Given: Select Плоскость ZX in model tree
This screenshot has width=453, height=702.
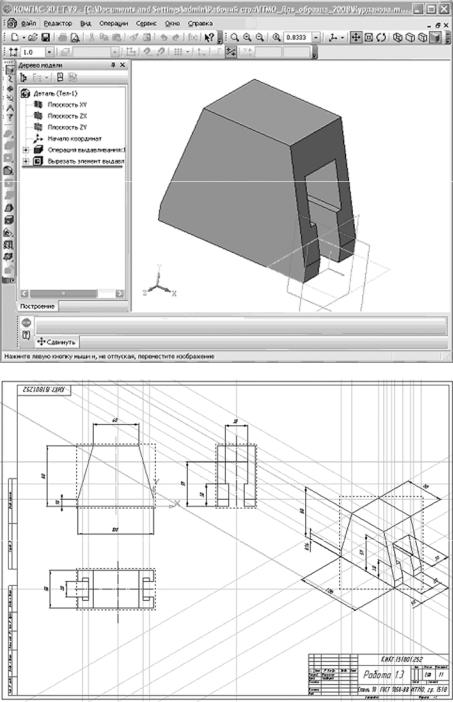Looking at the screenshot, I should (67, 116).
